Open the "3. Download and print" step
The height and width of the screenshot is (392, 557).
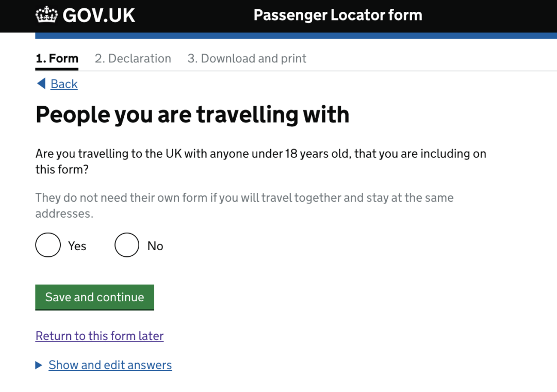[x=247, y=58]
